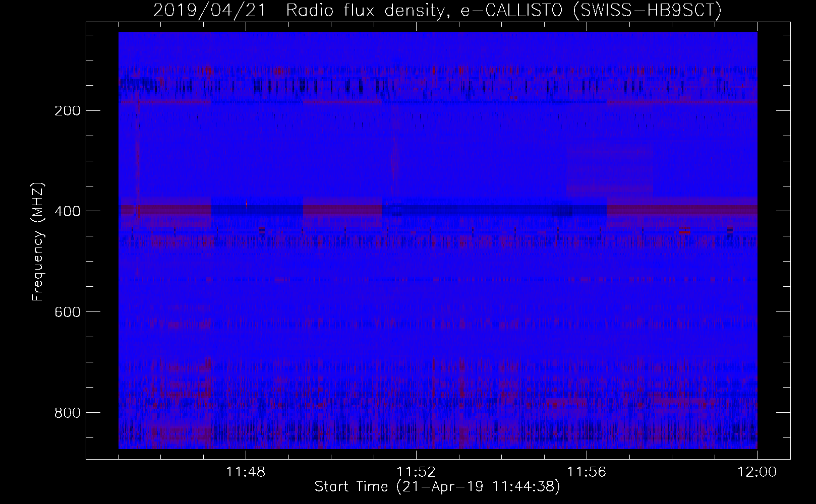Click the plot title 'Radio flux density, e-CALLISTO'
Image resolution: width=816 pixels, height=504 pixels.
[423, 10]
